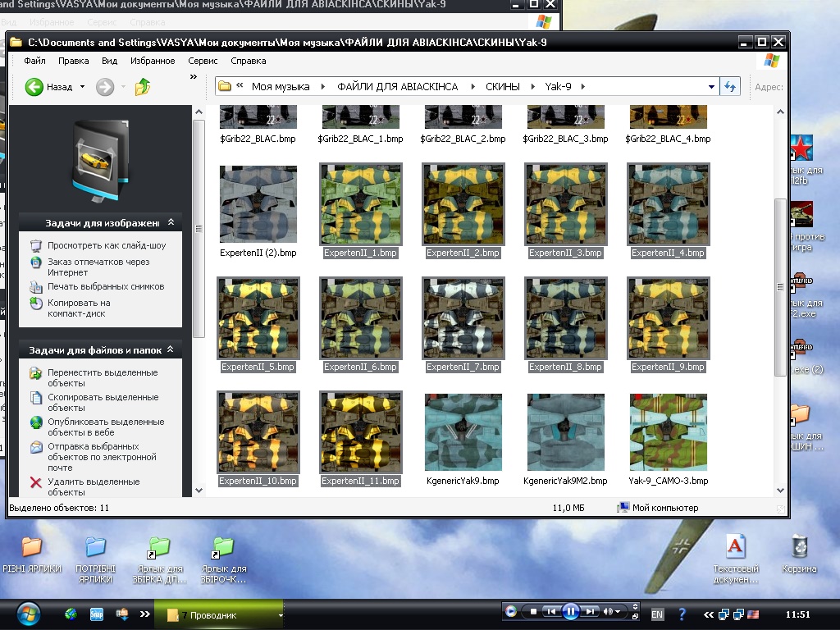Image resolution: width=840 pixels, height=630 pixels.
Task: Click Опубликовать выделенные объекты в вебе
Action: point(106,427)
